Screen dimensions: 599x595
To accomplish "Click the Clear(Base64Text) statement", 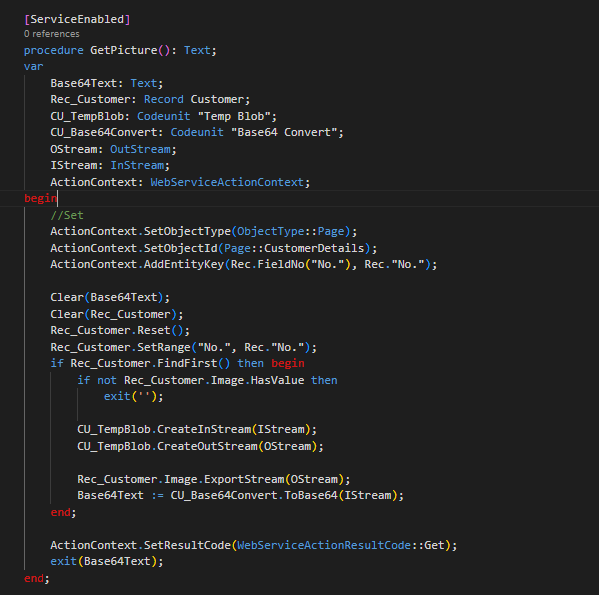I will 110,298.
